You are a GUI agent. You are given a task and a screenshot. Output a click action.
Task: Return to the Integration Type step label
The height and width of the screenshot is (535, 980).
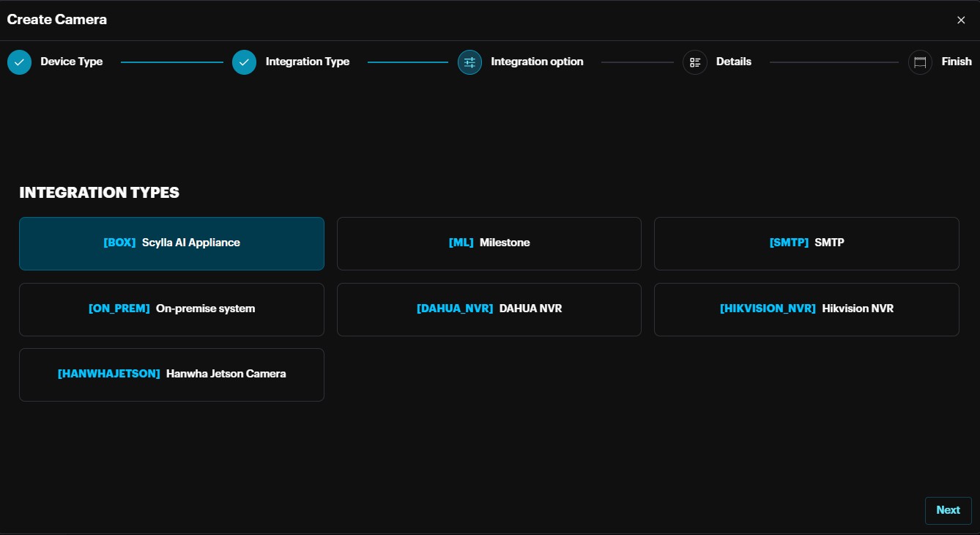(x=307, y=62)
